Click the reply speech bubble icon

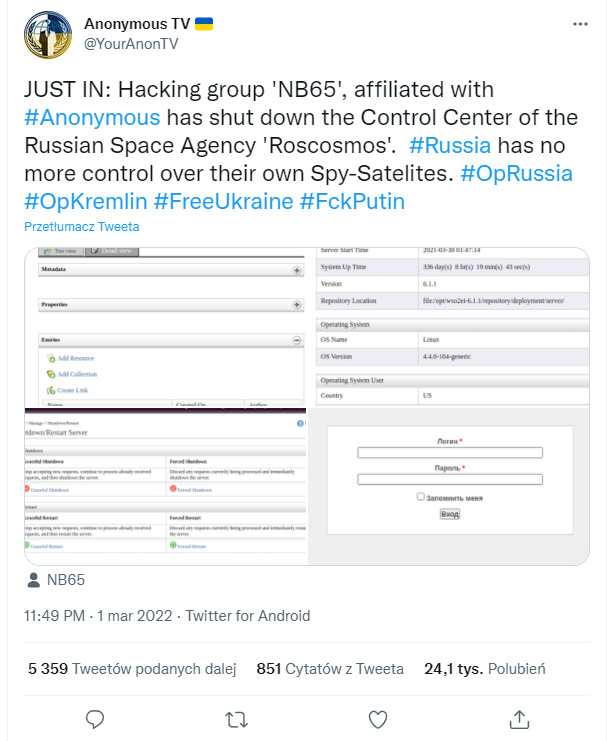tap(95, 718)
